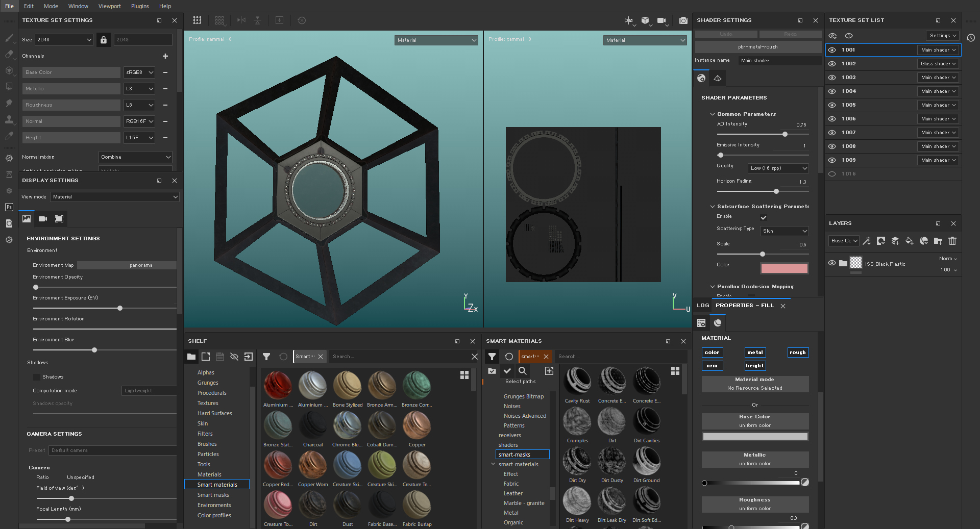Open the viewport render camera icon
The image size is (980, 529).
pyautogui.click(x=683, y=20)
